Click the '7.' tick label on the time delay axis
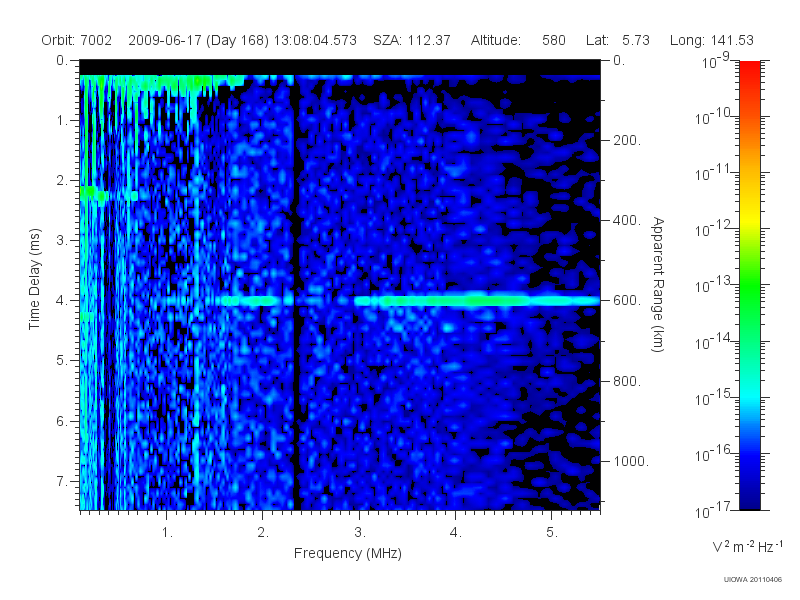800x600 pixels. (x=62, y=481)
